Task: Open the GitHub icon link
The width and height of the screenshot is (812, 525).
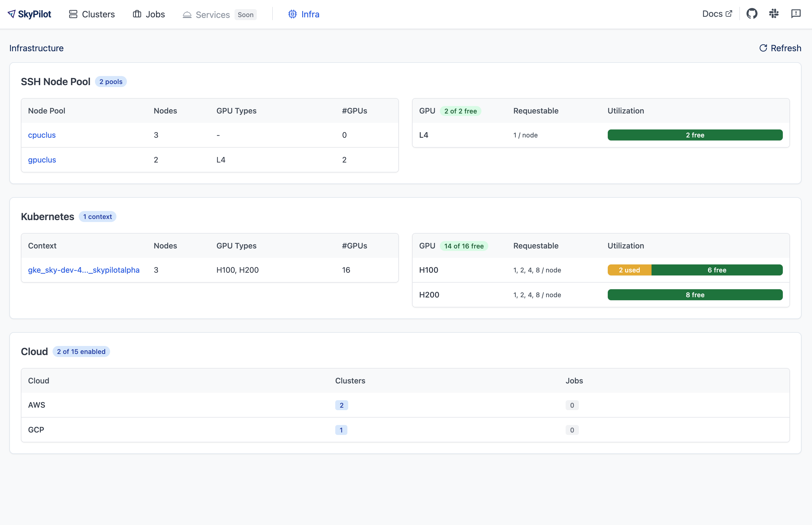Action: click(752, 14)
